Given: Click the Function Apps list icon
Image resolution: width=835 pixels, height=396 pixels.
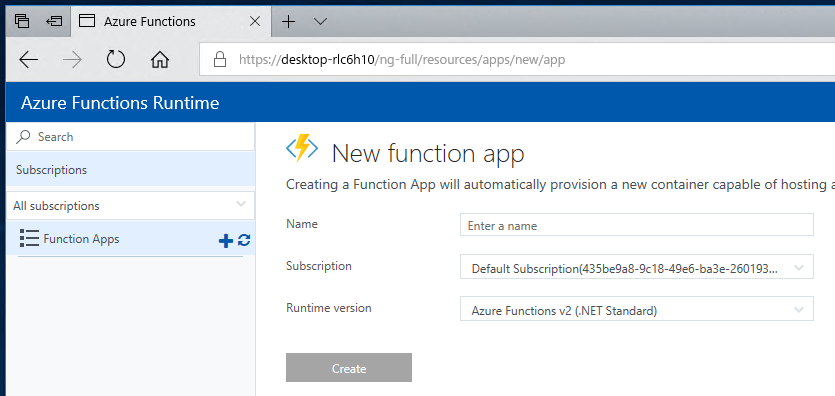Looking at the screenshot, I should tap(29, 238).
